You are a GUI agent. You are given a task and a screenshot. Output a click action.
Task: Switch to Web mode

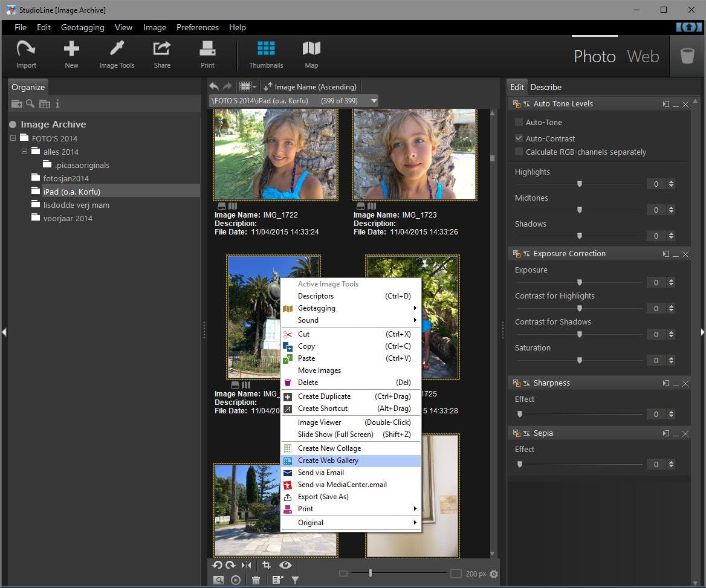643,56
